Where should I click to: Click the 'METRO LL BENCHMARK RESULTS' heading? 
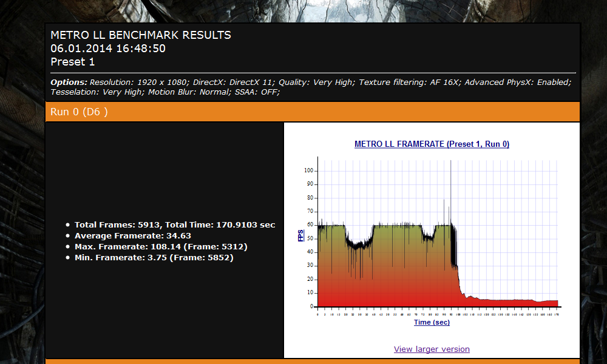tap(141, 35)
